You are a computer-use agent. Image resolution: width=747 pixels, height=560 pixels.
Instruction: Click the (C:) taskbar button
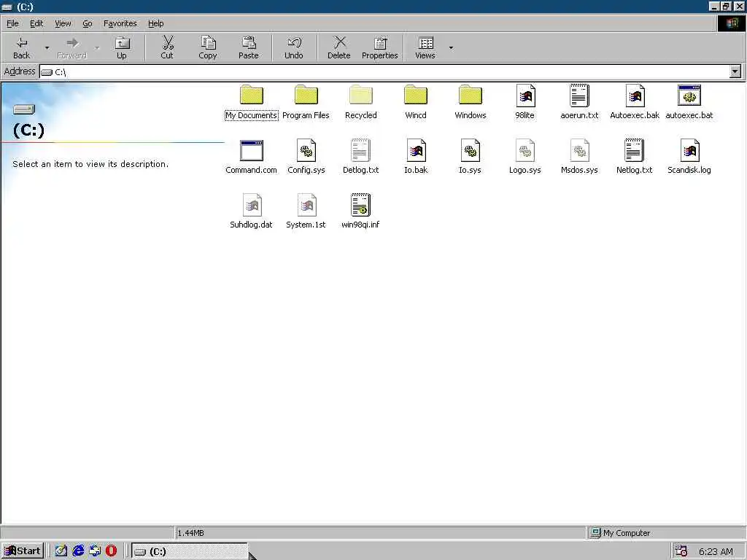(190, 551)
